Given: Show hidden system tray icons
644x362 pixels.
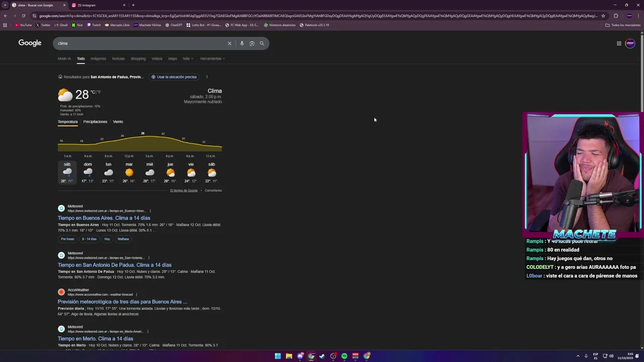Looking at the screenshot, I should click(578, 356).
